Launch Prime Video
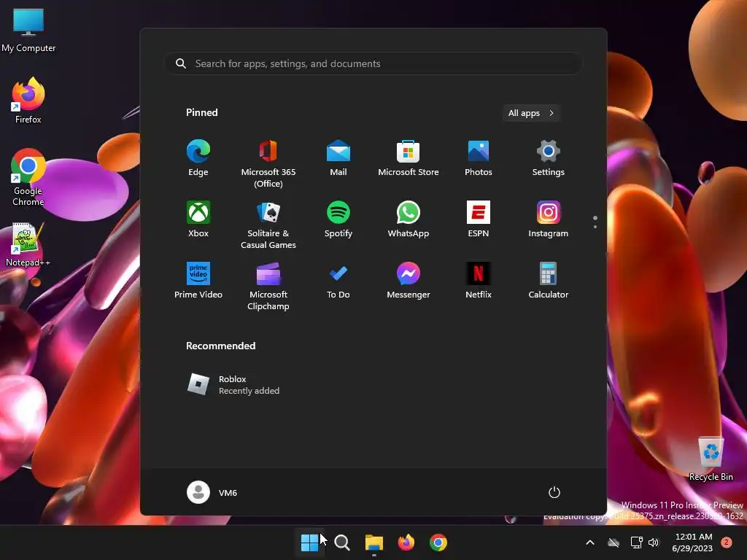This screenshot has height=560, width=747. pyautogui.click(x=198, y=281)
